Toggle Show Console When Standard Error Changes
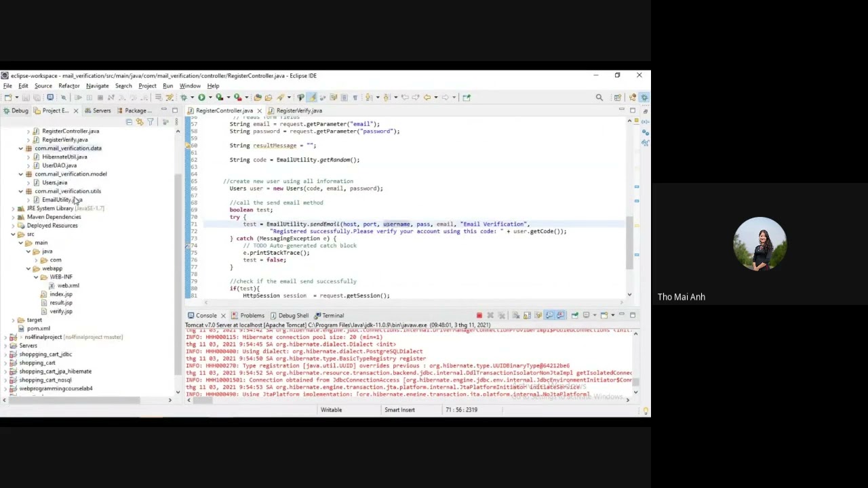The image size is (868, 488). (560, 315)
